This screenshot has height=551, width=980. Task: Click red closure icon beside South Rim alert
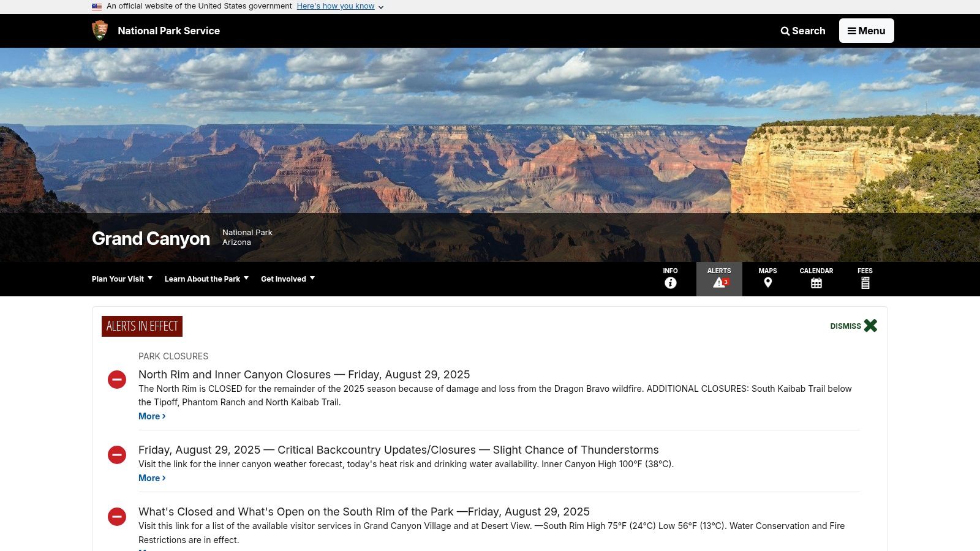pos(117,517)
